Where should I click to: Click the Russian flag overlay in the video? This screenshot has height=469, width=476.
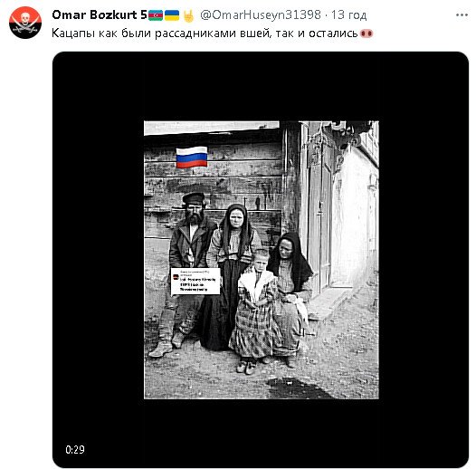(192, 157)
